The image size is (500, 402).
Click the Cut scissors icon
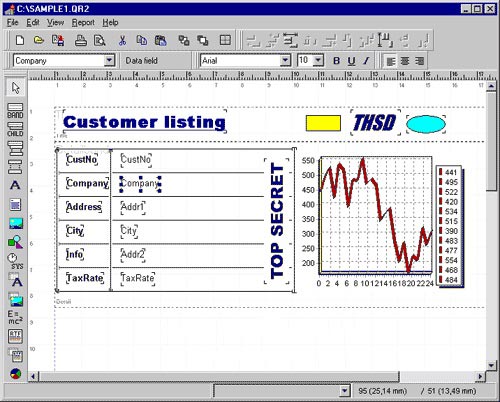click(122, 41)
